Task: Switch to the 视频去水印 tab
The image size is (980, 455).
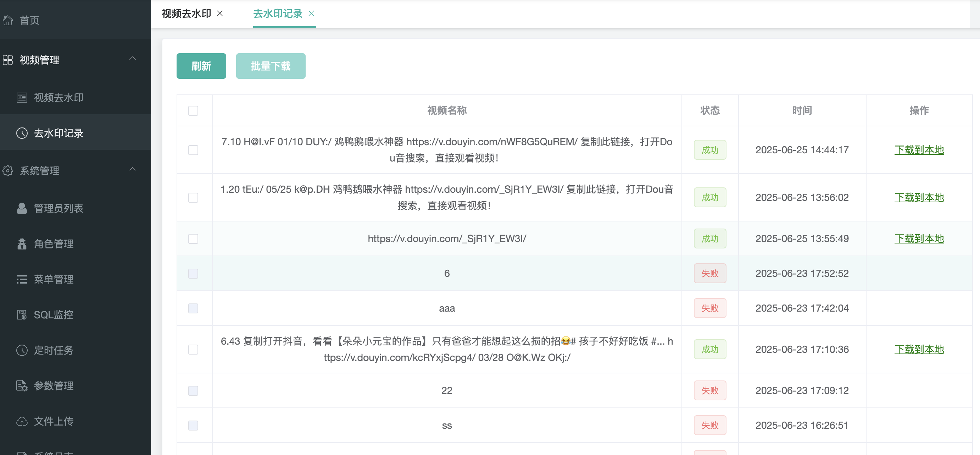Action: click(x=186, y=14)
